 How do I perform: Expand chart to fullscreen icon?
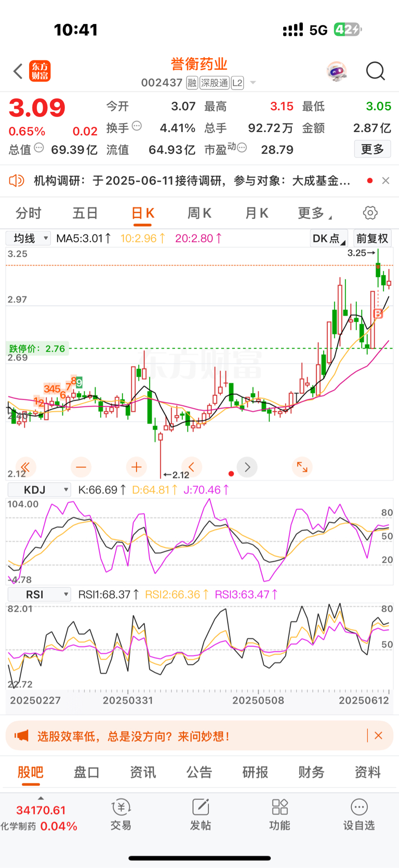click(302, 467)
